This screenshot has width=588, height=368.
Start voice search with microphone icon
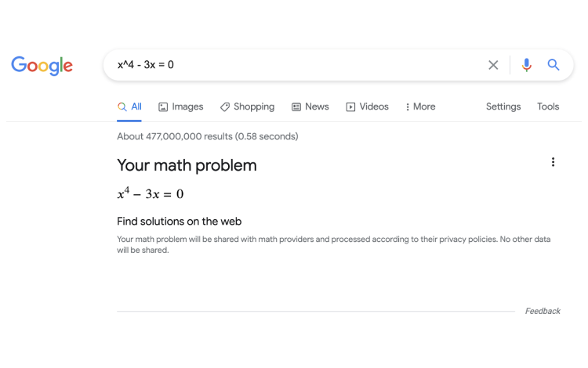pos(527,65)
